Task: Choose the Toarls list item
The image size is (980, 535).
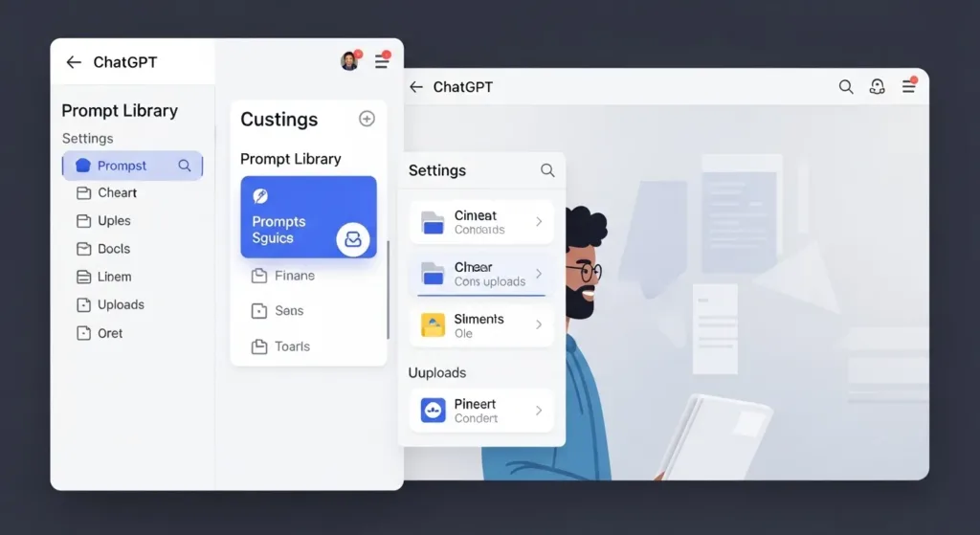Action: (292, 346)
